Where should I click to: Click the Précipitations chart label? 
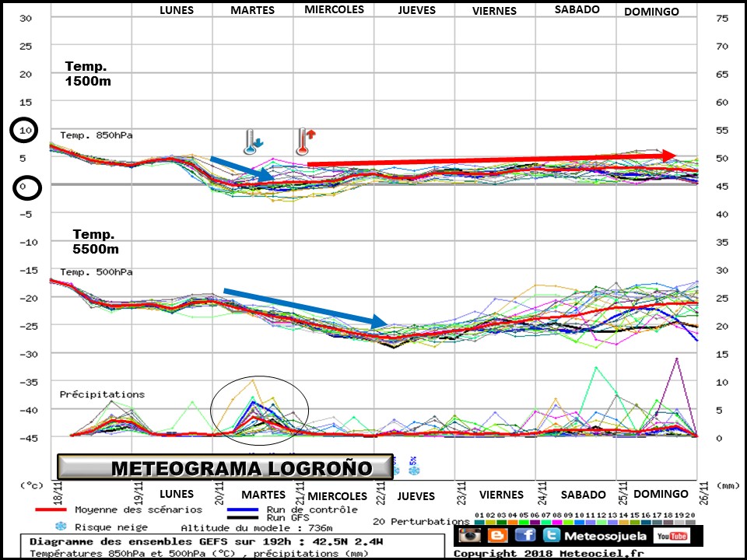[x=102, y=394]
